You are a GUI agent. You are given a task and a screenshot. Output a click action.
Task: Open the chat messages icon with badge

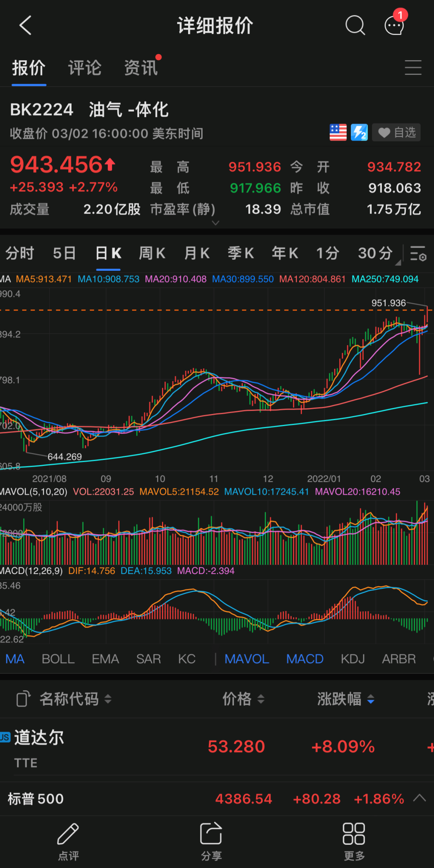click(x=395, y=23)
